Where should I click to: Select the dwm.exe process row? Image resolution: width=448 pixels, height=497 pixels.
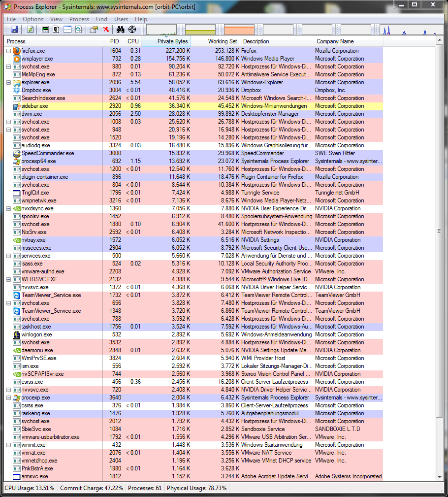(x=193, y=114)
